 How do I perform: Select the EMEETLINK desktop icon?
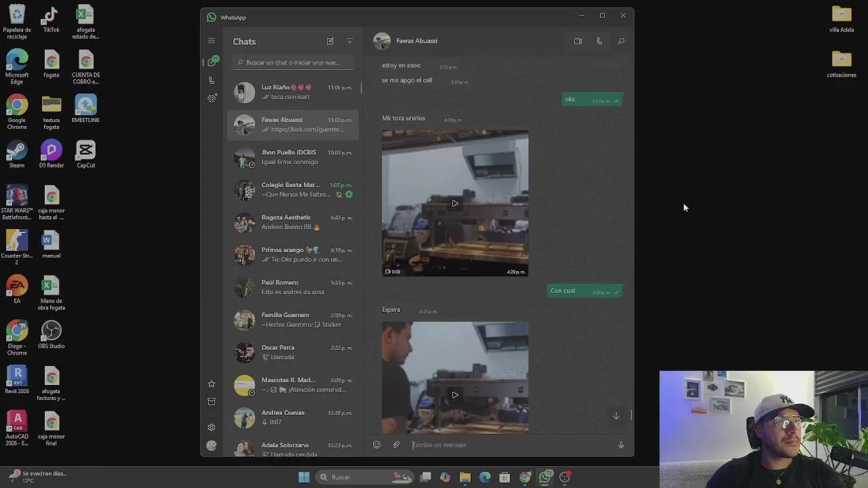[85, 109]
